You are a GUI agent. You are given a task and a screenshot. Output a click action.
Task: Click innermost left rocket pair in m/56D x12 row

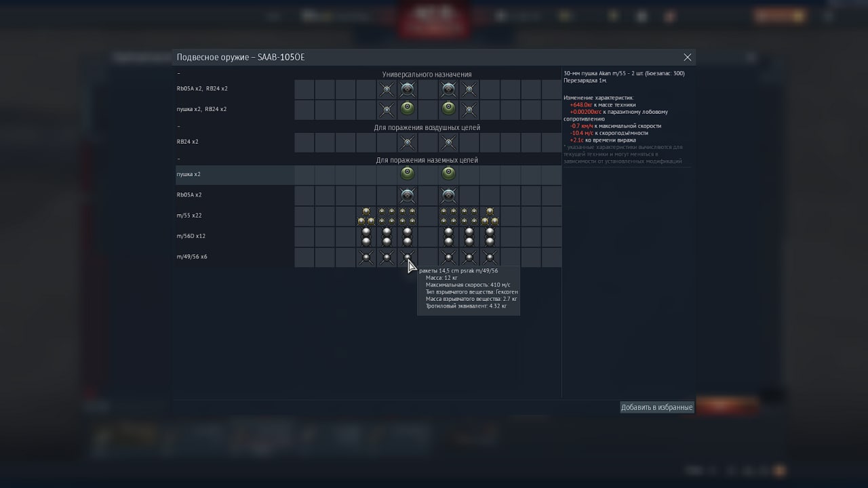(408, 237)
